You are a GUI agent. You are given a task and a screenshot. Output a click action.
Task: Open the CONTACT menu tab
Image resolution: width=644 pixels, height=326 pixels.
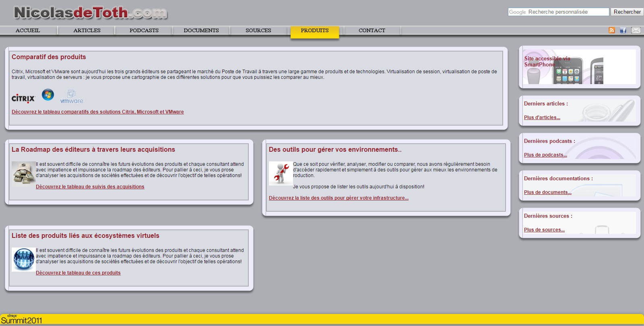pos(372,31)
